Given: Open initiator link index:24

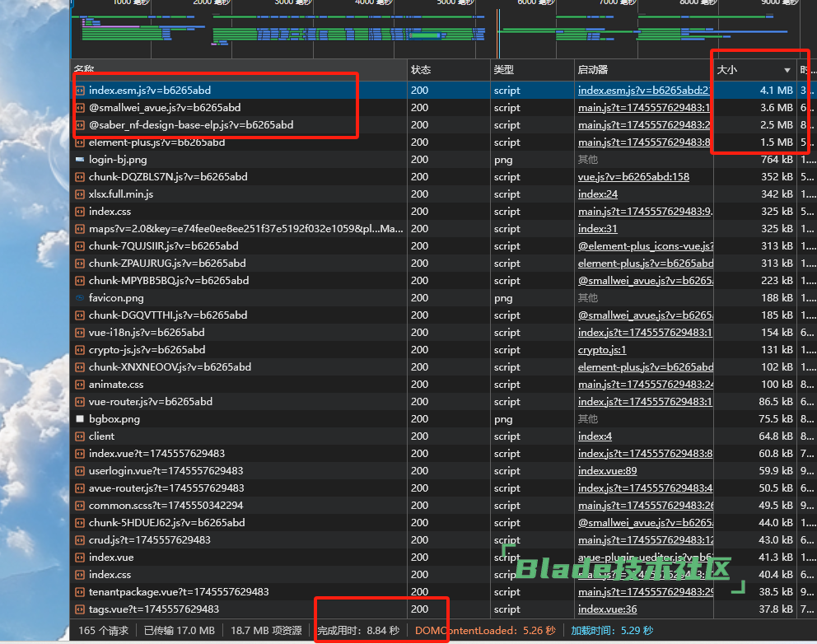Looking at the screenshot, I should [x=598, y=194].
